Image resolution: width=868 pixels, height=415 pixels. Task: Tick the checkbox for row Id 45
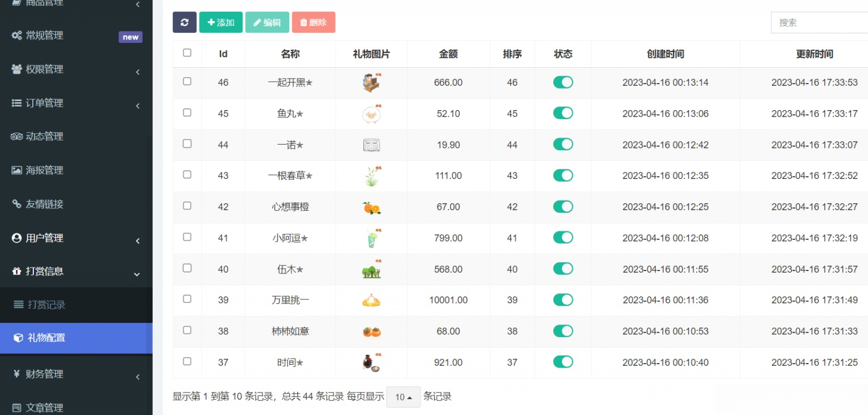187,112
